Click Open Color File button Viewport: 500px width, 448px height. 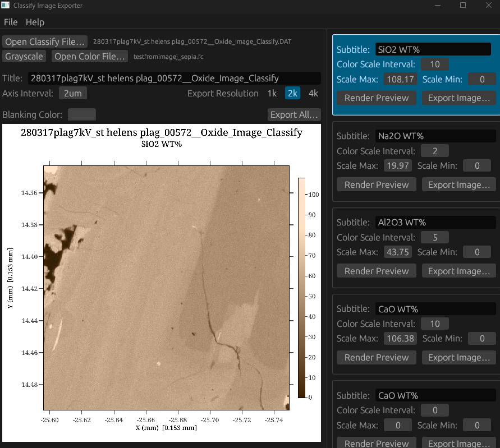pyautogui.click(x=90, y=57)
